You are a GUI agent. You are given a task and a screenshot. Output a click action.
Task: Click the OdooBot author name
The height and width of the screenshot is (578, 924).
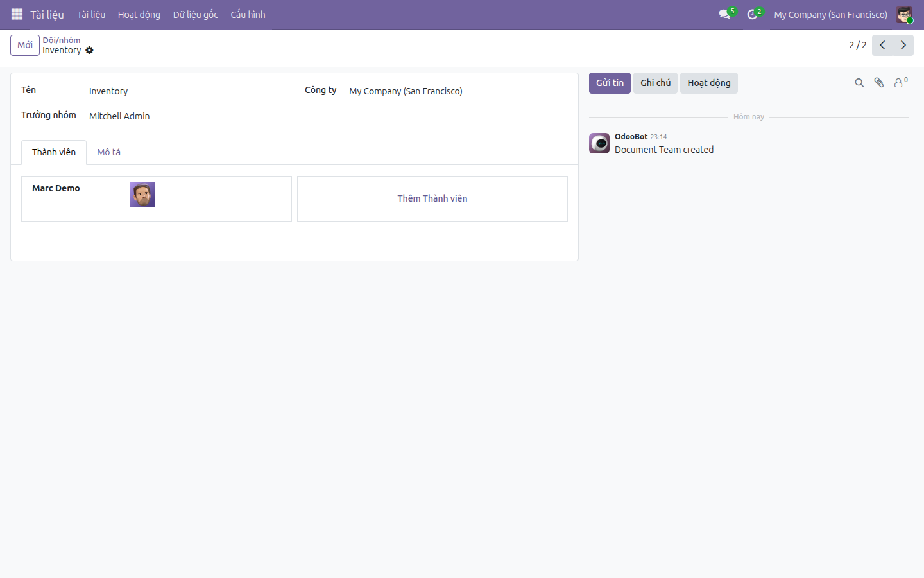[x=631, y=136]
